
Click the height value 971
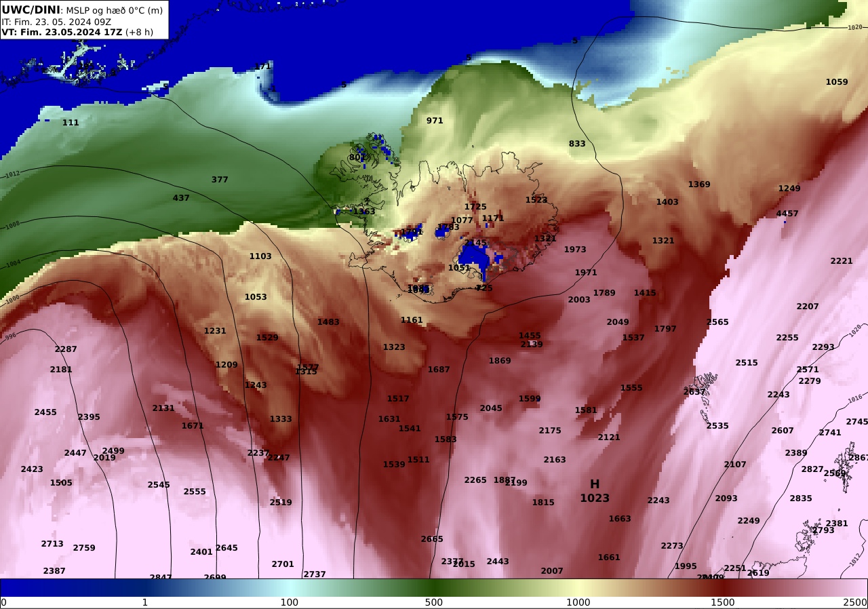pyautogui.click(x=435, y=121)
